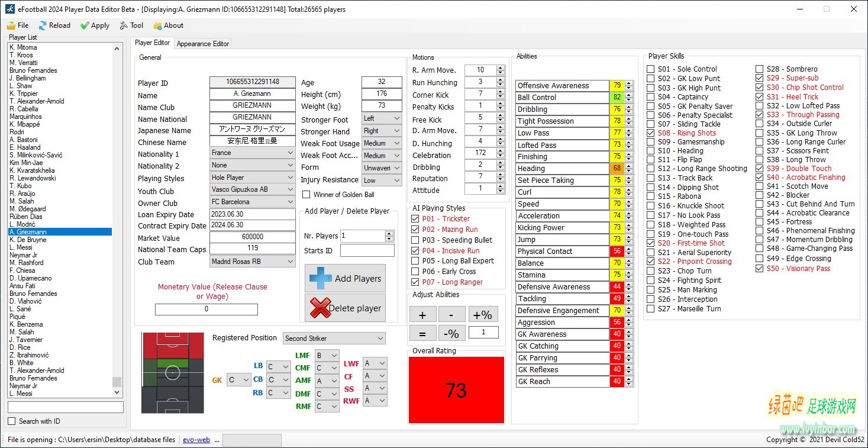
Task: Open the Nationality 1 dropdown
Action: (253, 153)
